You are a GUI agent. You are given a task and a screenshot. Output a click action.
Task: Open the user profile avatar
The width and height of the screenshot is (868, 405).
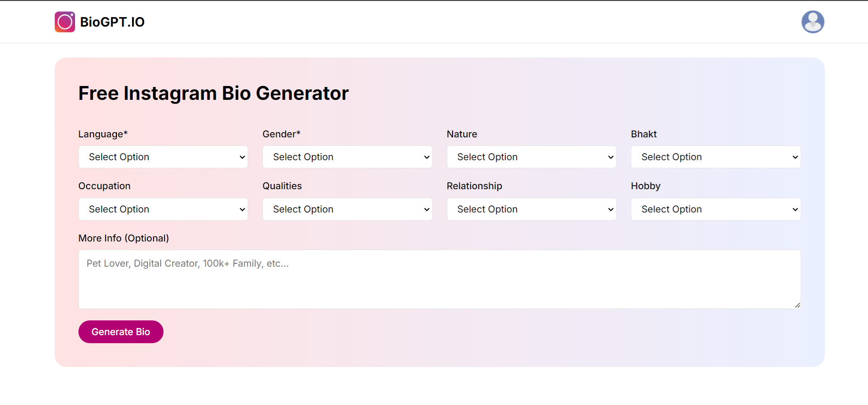(812, 22)
